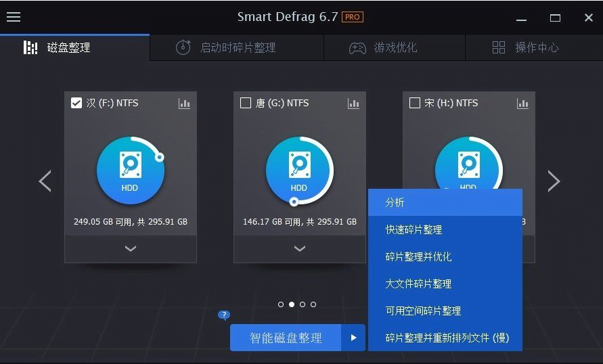Close the Smart Defrag window
This screenshot has height=364, width=603.
[x=588, y=18]
